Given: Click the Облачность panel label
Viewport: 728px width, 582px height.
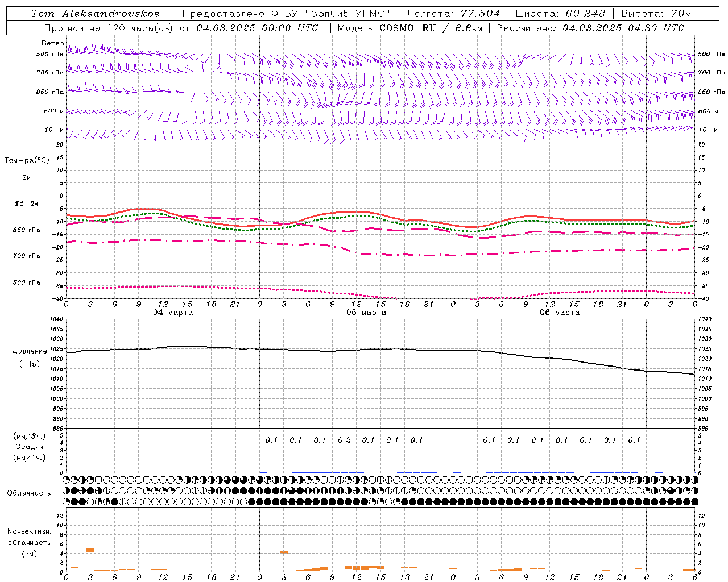Looking at the screenshot, I should pos(29,493).
